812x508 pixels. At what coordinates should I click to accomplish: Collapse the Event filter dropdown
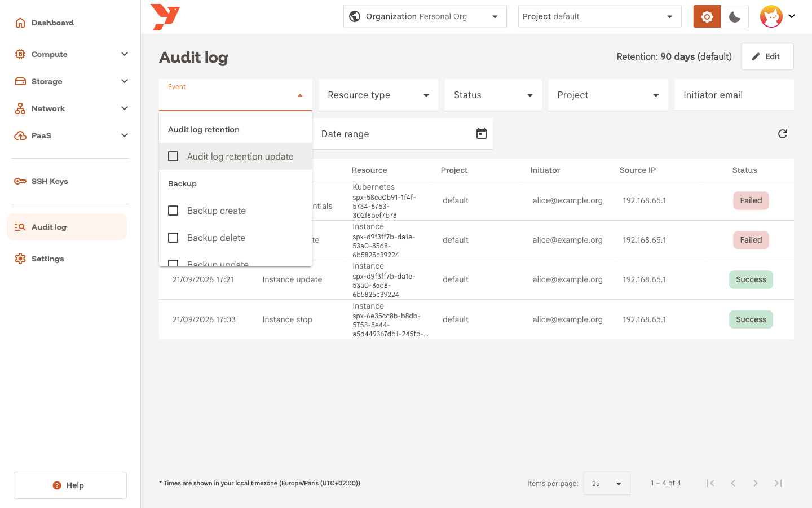(236, 95)
